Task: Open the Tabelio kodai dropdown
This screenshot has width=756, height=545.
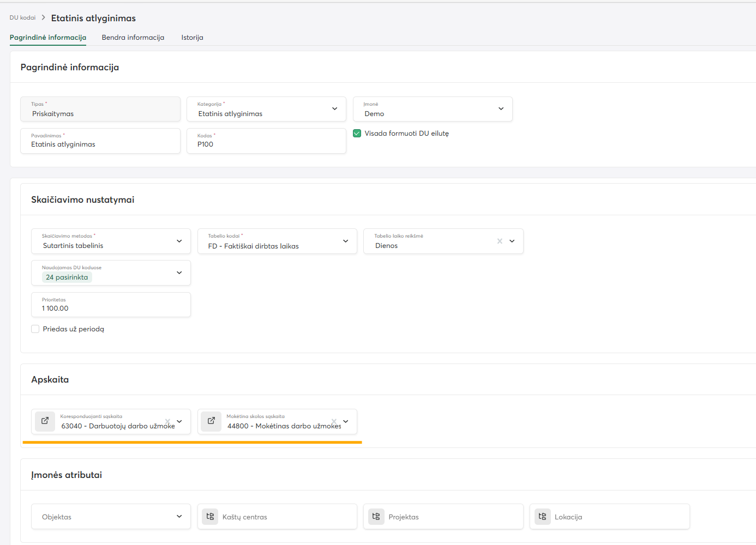Action: (345, 241)
